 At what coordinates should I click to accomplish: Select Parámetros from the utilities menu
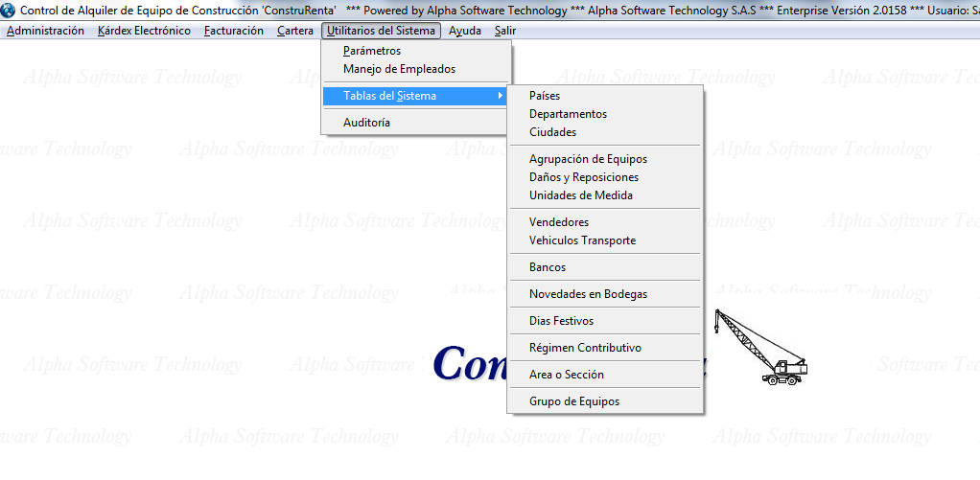[372, 51]
